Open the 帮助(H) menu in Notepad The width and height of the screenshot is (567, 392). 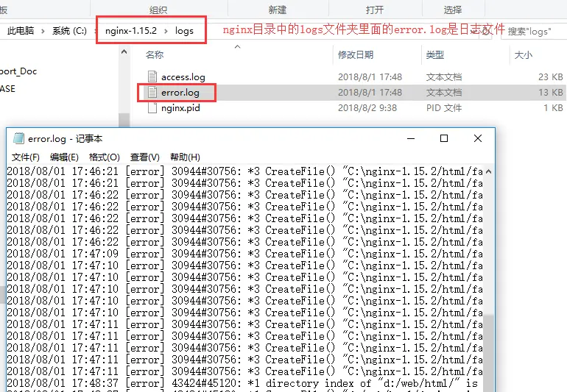(185, 157)
